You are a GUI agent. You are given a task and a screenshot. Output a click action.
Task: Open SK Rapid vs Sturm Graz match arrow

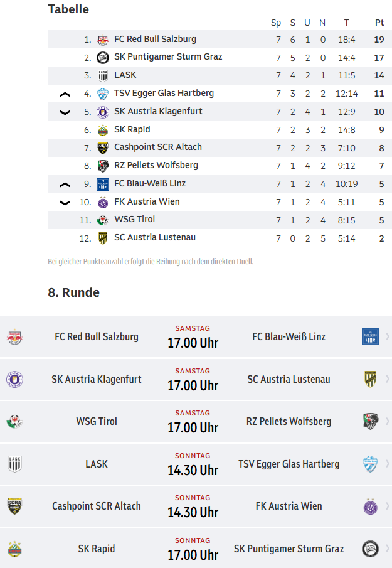click(387, 549)
